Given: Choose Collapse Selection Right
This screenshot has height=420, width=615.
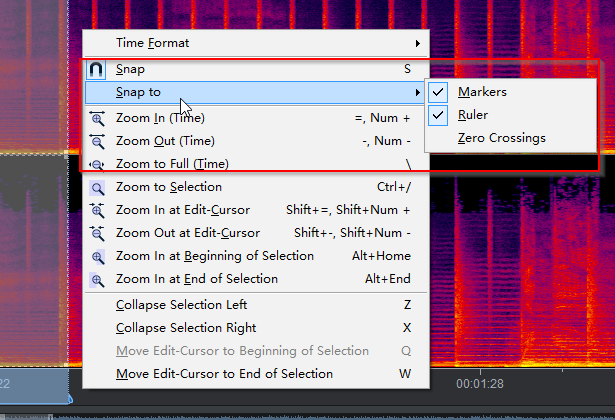Looking at the screenshot, I should [x=186, y=328].
